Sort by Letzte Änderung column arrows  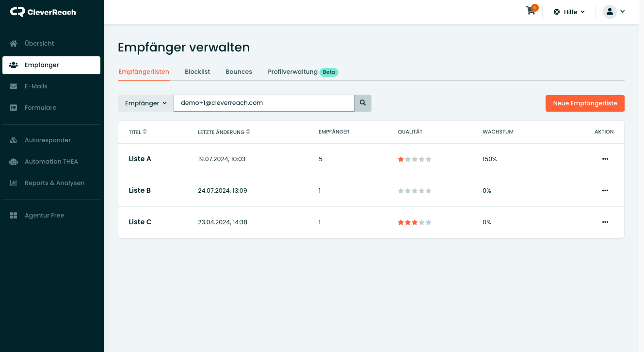[x=248, y=132]
